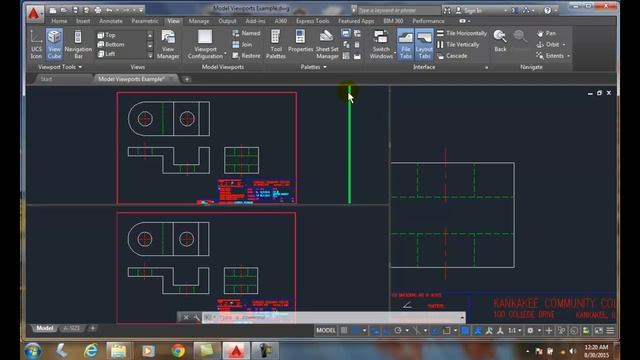The width and height of the screenshot is (640, 360).
Task: Expand the Extents zoom dropdown arrow
Action: tap(568, 56)
